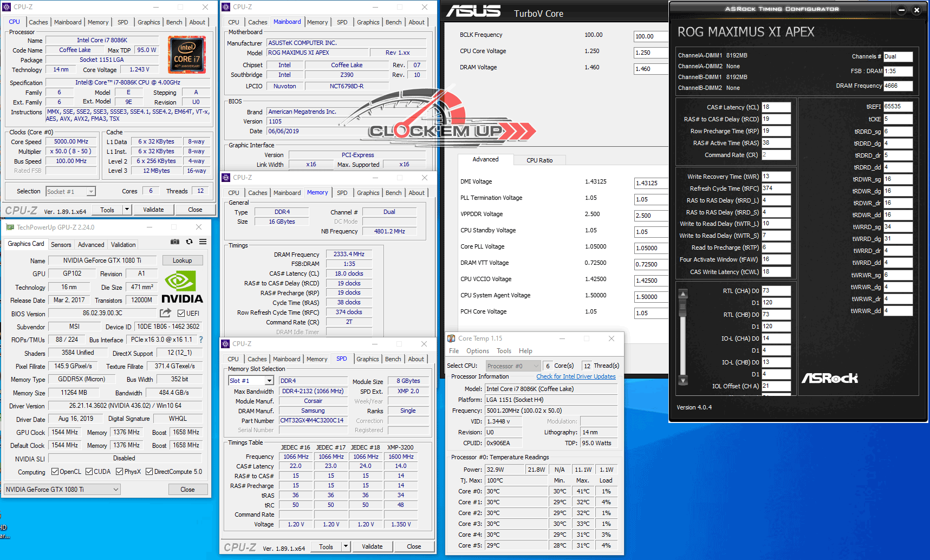Click the GPU-Z refresh icon

[x=189, y=242]
